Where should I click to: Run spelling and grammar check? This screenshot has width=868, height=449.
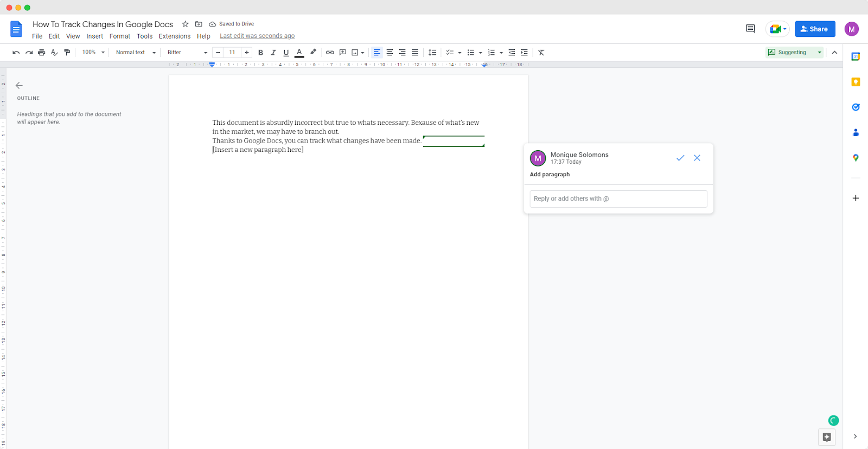[x=54, y=53]
